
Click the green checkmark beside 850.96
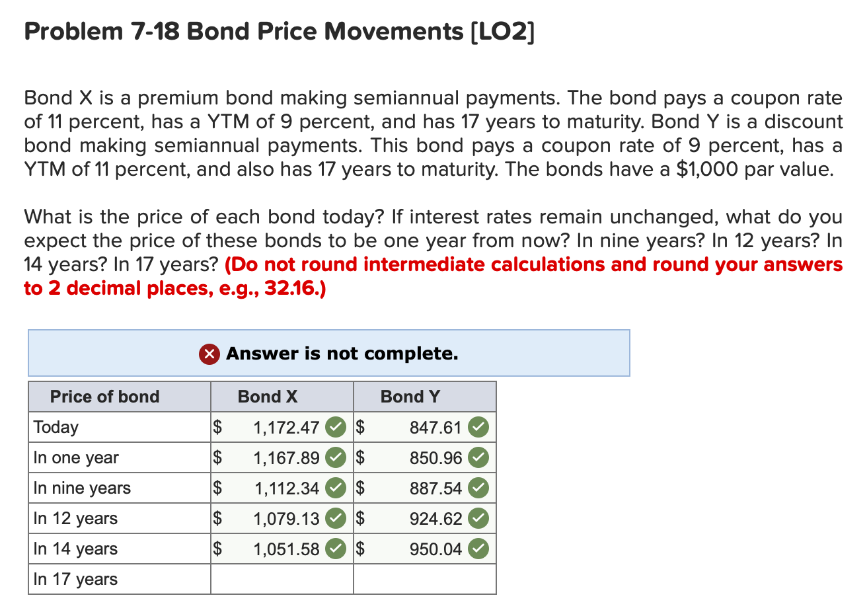tap(479, 457)
